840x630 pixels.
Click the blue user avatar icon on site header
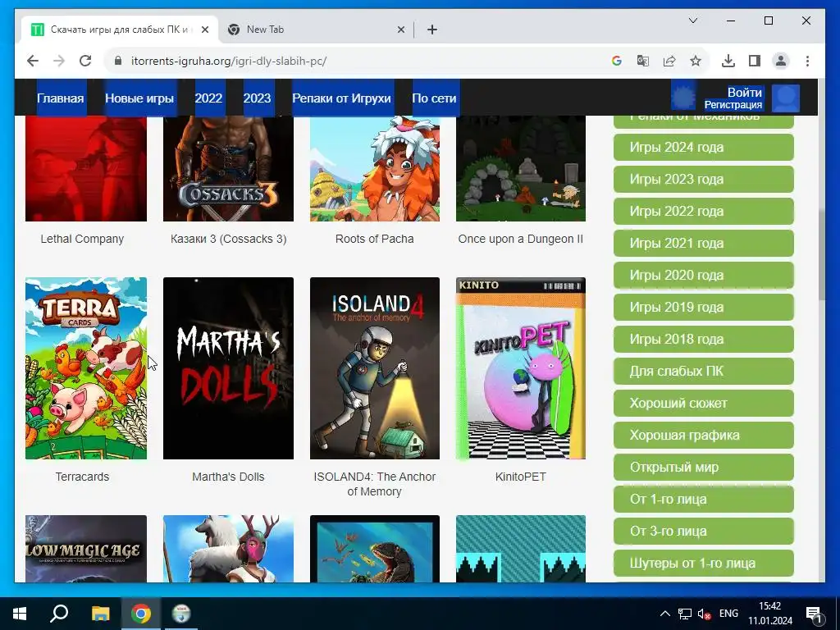[x=786, y=98]
